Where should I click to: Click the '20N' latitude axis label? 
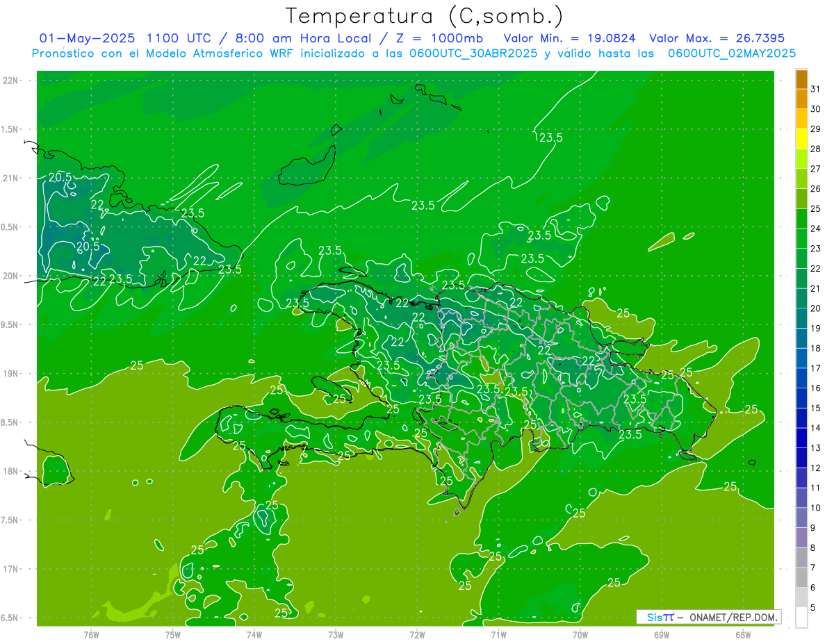tap(10, 276)
